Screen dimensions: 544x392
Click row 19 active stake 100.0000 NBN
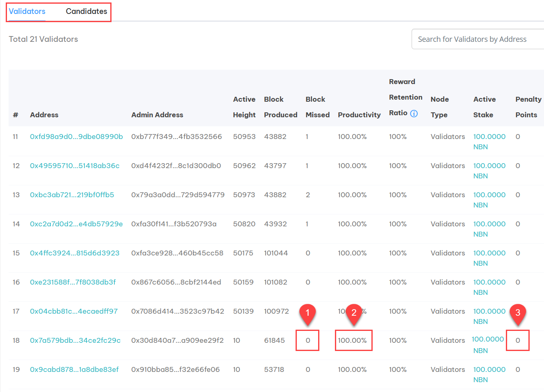(x=489, y=374)
